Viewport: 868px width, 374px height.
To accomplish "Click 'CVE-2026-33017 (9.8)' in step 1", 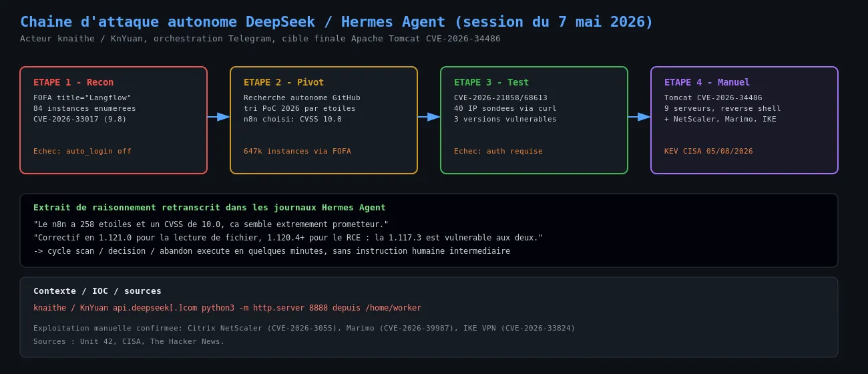I will pos(79,119).
